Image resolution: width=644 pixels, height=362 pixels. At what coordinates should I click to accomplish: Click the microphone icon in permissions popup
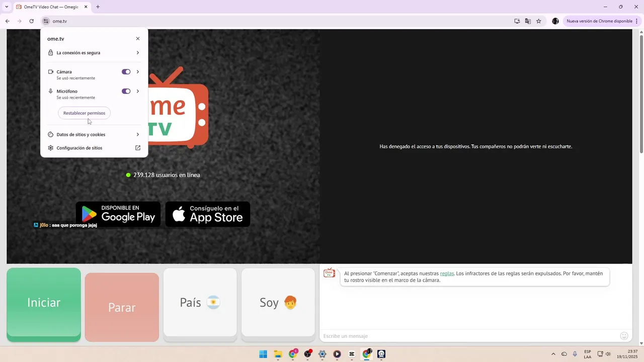pos(51,92)
